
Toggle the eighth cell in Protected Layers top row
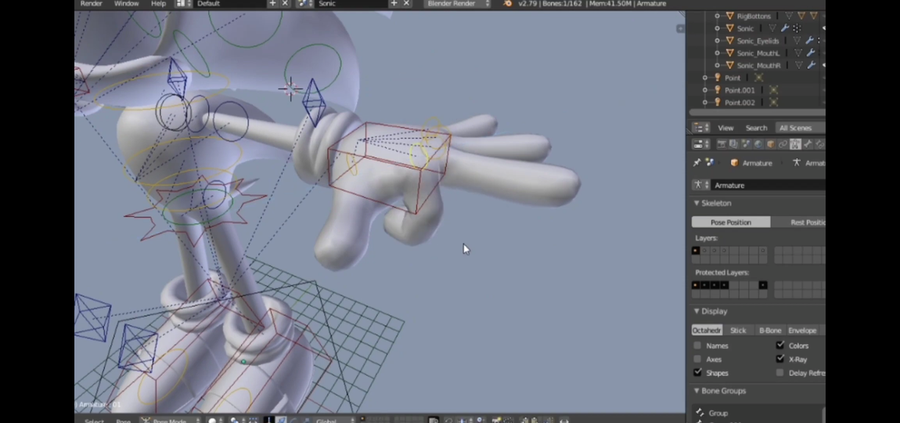[763, 285]
